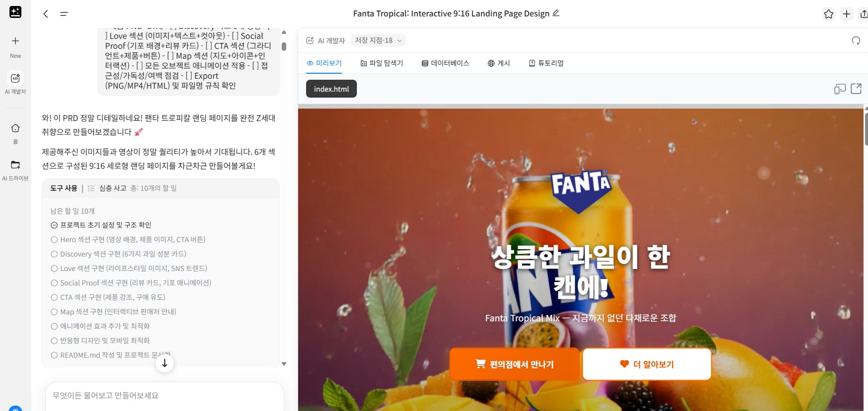Click the task list icon beside 심층 사고

coord(91,188)
